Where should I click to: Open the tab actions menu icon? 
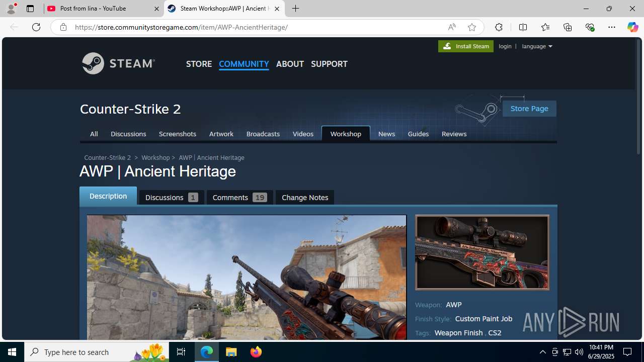point(30,9)
